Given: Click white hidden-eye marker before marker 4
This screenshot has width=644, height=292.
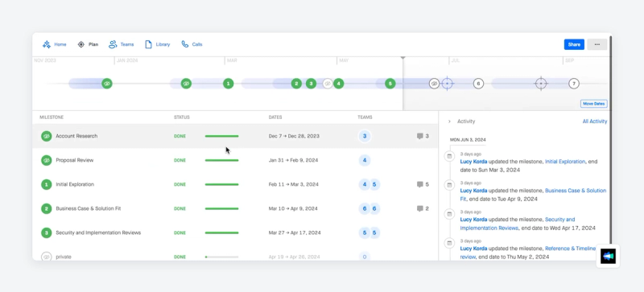Looking at the screenshot, I should (328, 84).
